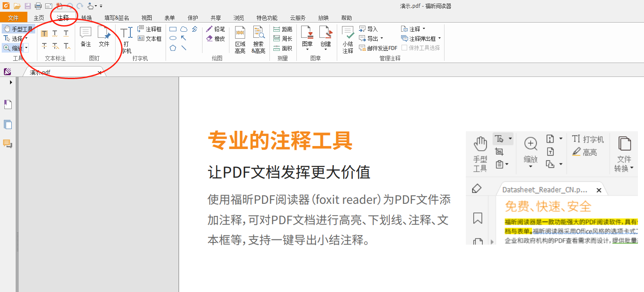Create a summary of comments (小结注释)
This screenshot has width=644, height=292.
tap(348, 39)
